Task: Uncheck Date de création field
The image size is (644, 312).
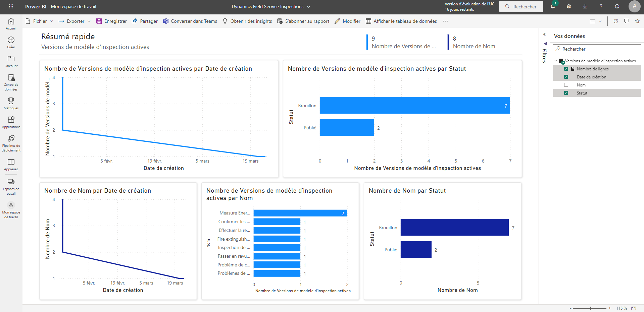Action: click(x=566, y=77)
